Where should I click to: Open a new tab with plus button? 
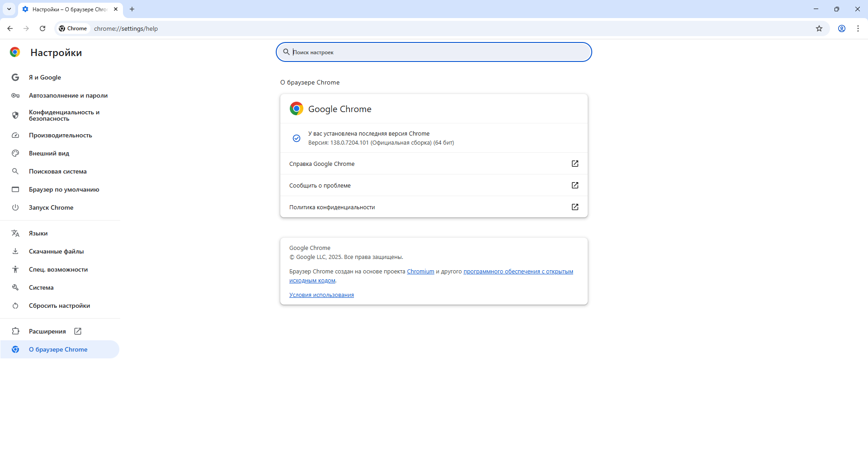[x=132, y=9]
